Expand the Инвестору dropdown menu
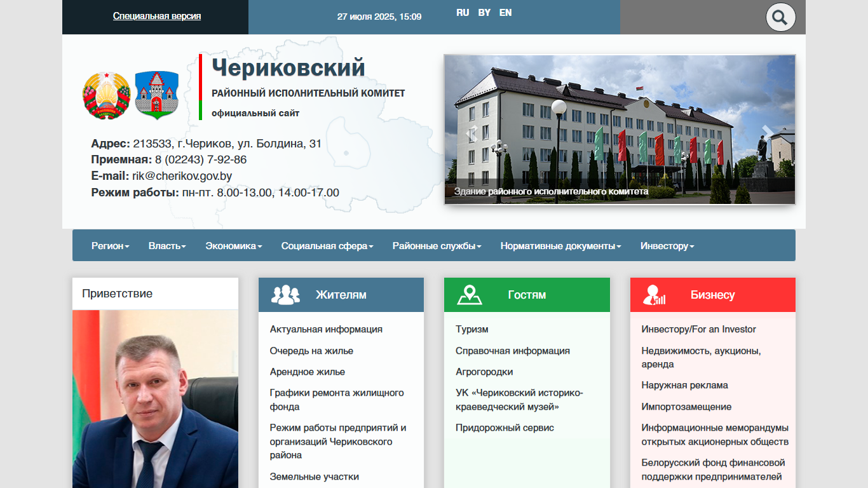Screen dimensions: 868x488 (667, 246)
